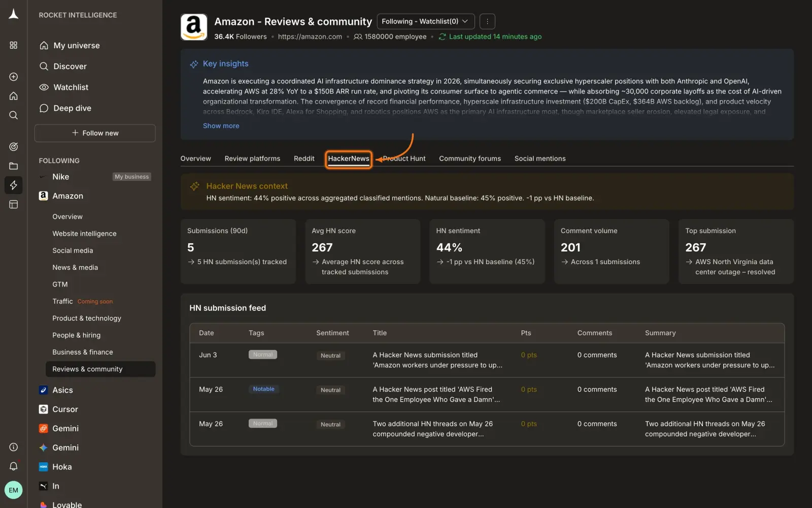Open News & media under Amazon
Viewport: 812px width, 508px height.
point(75,267)
